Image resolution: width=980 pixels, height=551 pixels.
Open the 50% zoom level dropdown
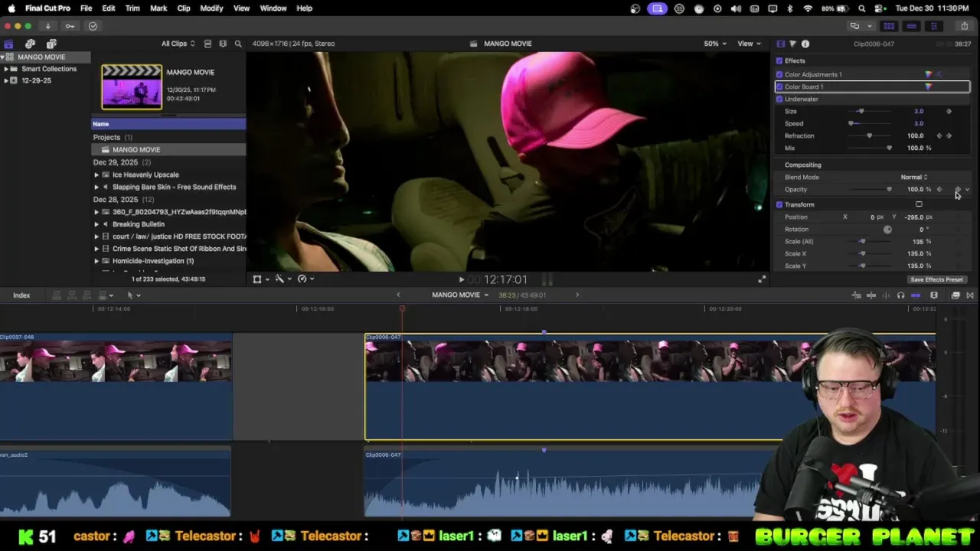coord(715,44)
